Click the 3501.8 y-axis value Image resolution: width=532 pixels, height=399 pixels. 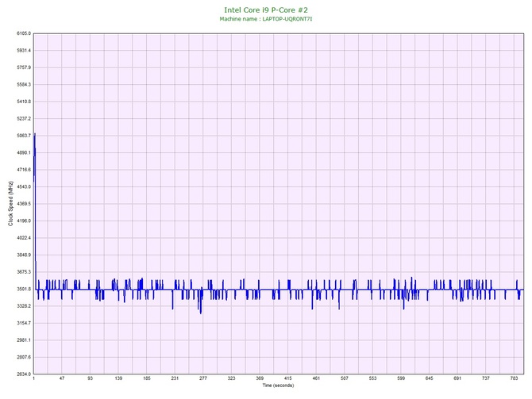click(x=24, y=290)
